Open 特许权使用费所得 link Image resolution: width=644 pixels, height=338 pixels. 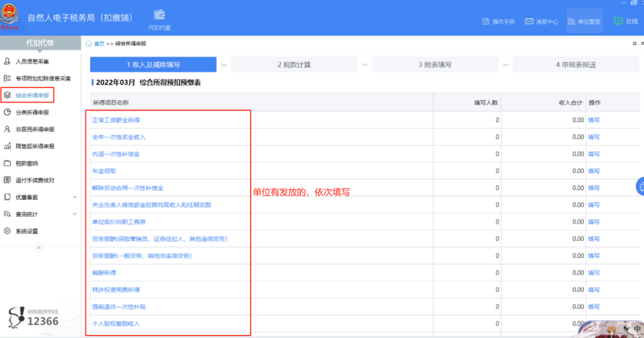[116, 290]
